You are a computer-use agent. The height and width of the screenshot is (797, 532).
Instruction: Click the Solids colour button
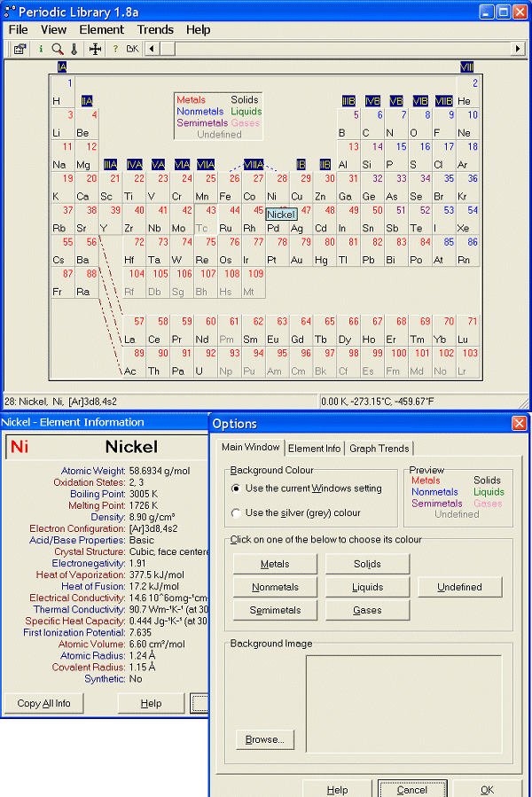coord(367,564)
